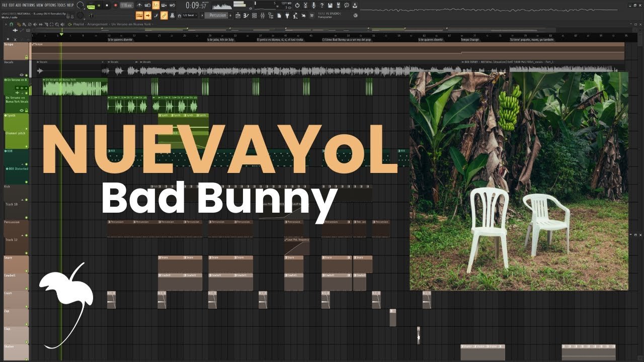Adjust the master volume knob
644x362 pixels.
tap(80, 5)
